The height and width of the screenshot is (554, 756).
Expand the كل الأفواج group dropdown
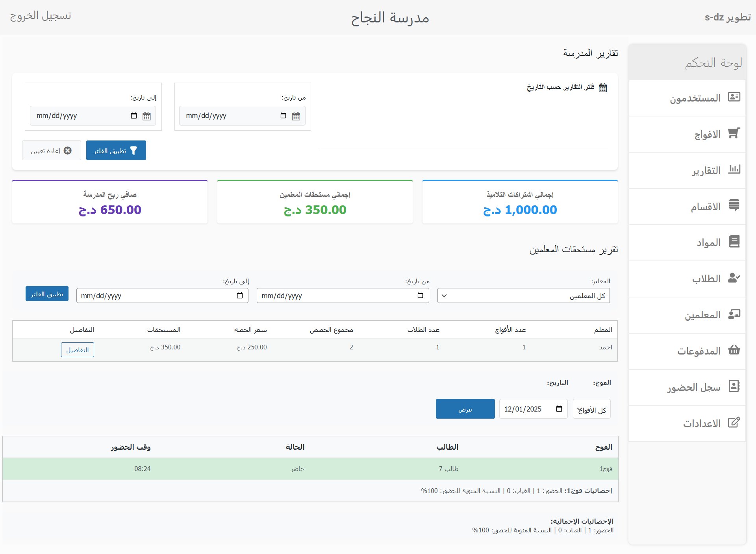pyautogui.click(x=591, y=410)
